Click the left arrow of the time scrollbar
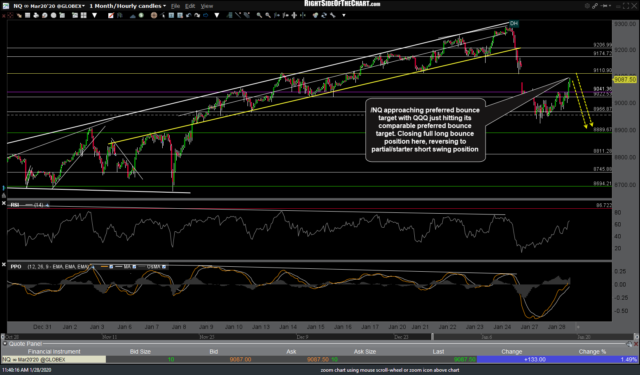The height and width of the screenshot is (375, 640). pos(2,337)
